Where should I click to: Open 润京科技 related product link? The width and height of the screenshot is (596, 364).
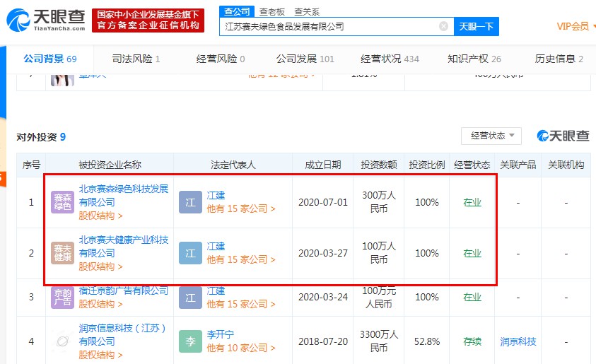[518, 341]
